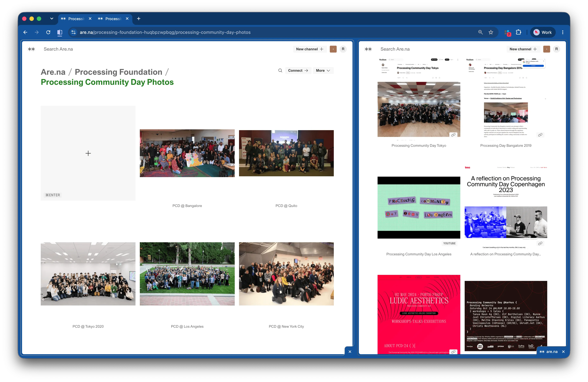
Task: Click link icon on the Tokyo block
Action: [453, 135]
